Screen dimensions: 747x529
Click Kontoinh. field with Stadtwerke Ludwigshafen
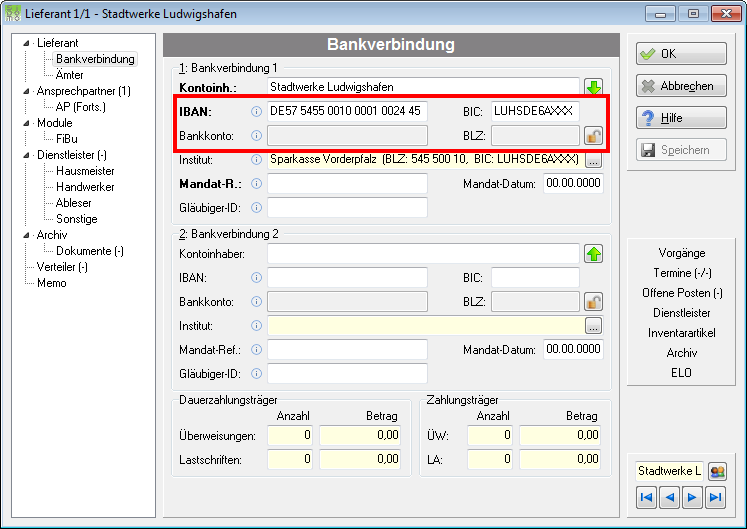pyautogui.click(x=423, y=87)
